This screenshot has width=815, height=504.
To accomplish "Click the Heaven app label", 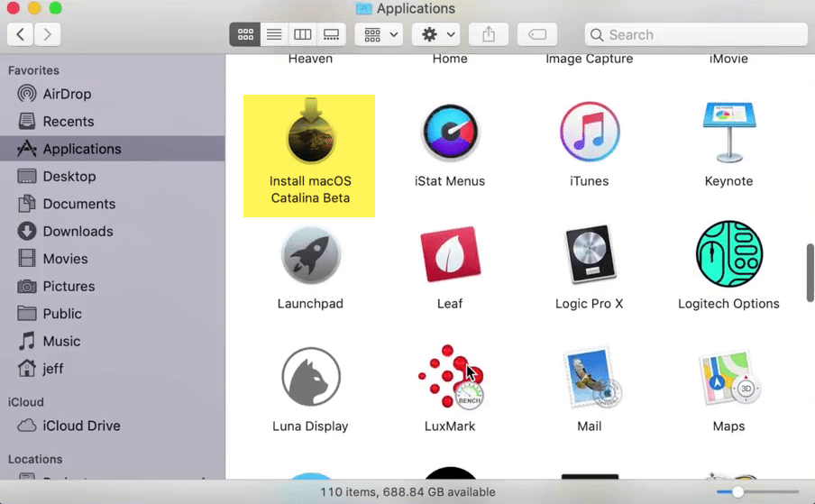I will pyautogui.click(x=310, y=59).
